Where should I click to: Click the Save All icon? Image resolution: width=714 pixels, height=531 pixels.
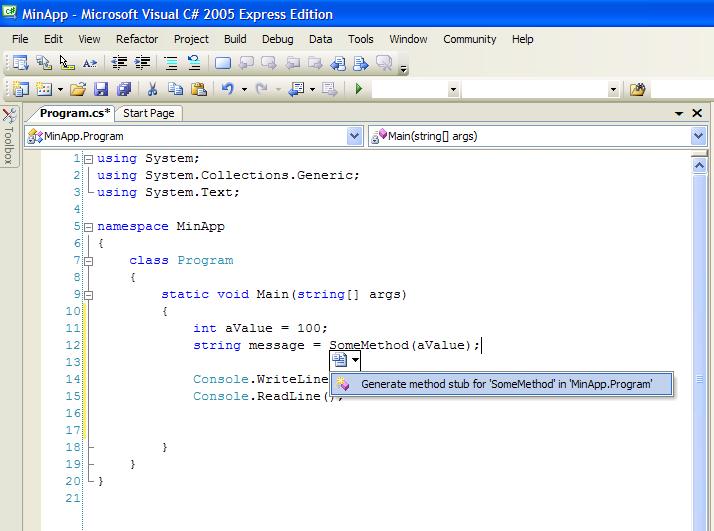pyautogui.click(x=124, y=89)
